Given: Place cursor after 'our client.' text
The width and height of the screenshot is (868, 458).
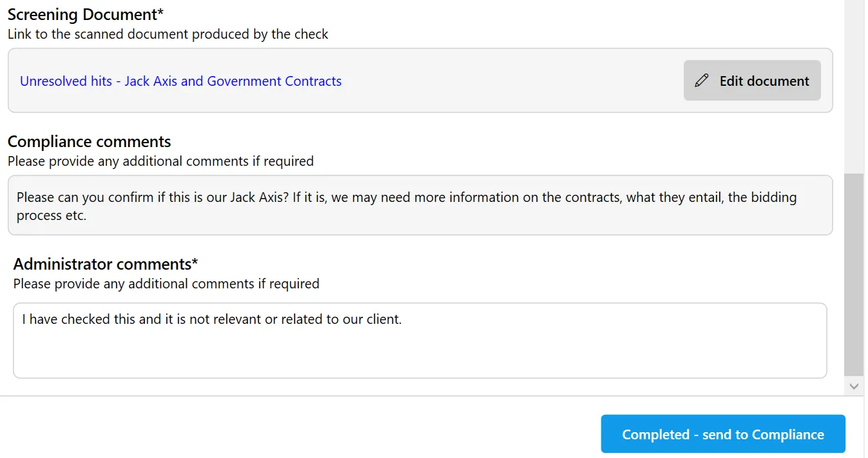Looking at the screenshot, I should coord(402,319).
